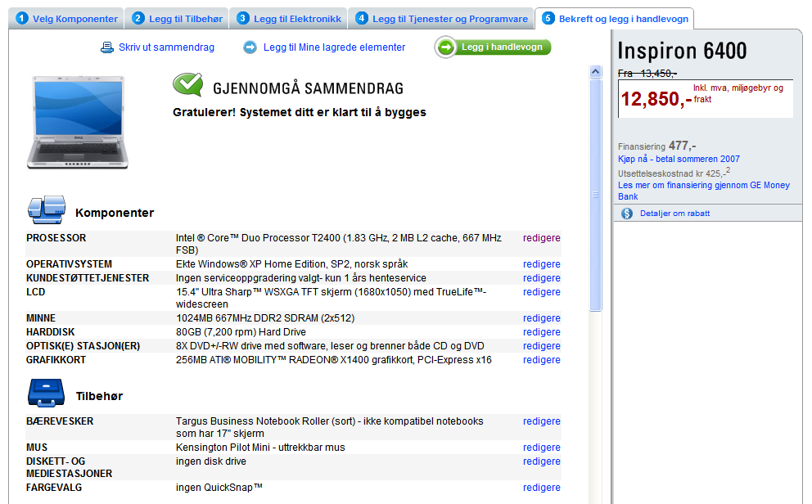Open Kjøp nå - betal sommeren 2007 link
The image size is (812, 504).
(679, 159)
